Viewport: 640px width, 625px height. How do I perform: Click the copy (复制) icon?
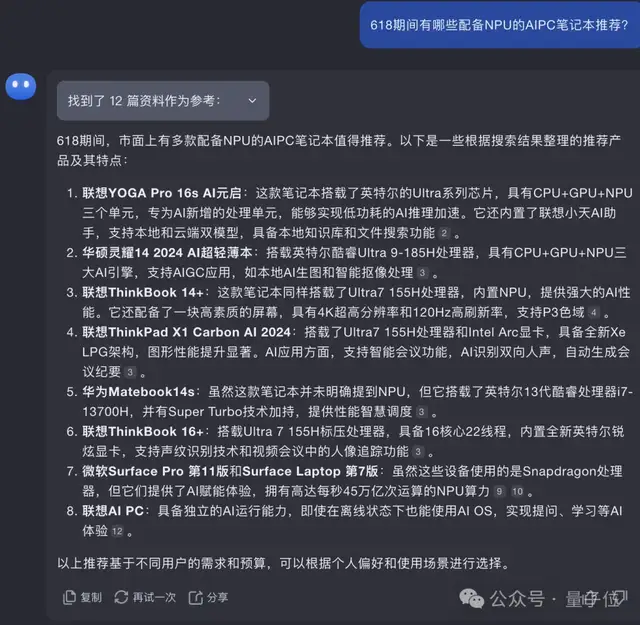pos(69,597)
